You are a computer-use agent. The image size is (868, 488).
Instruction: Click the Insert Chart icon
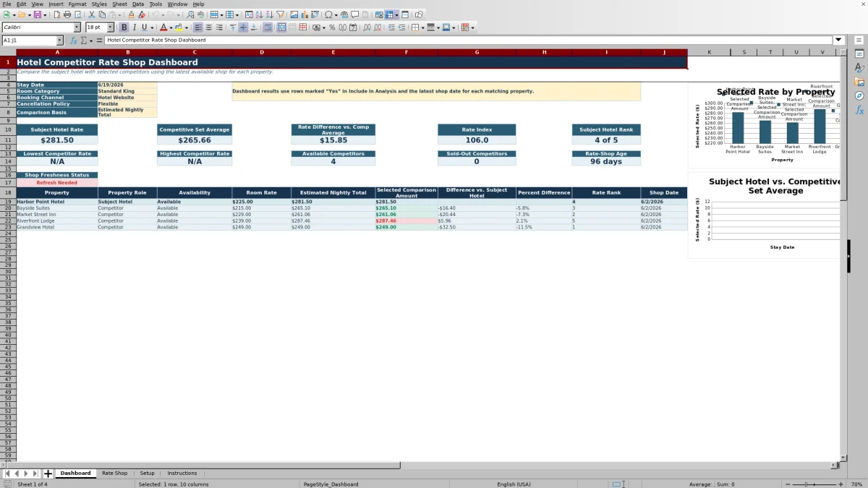pos(304,14)
